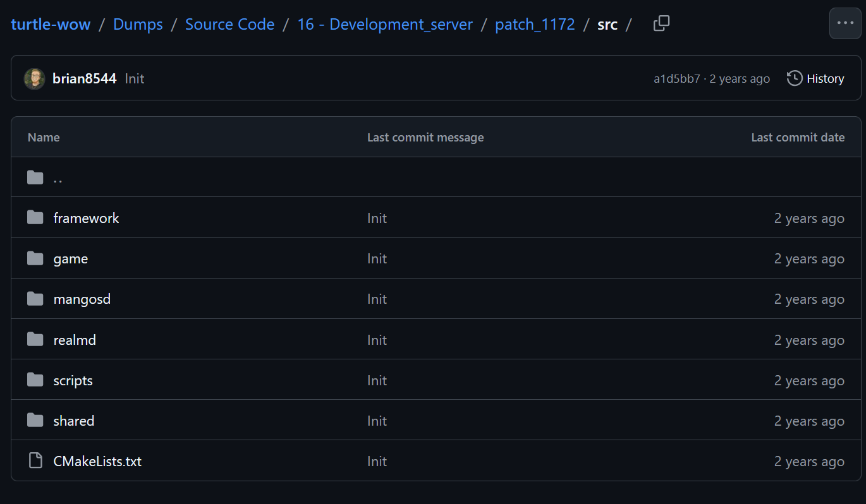Copy the file path with the copy icon

[x=661, y=24]
